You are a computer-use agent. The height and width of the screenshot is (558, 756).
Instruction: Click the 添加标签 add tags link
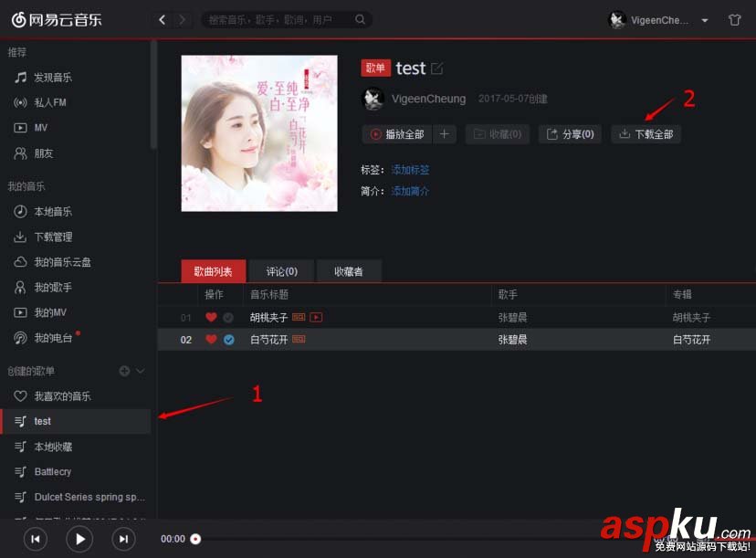pos(411,169)
